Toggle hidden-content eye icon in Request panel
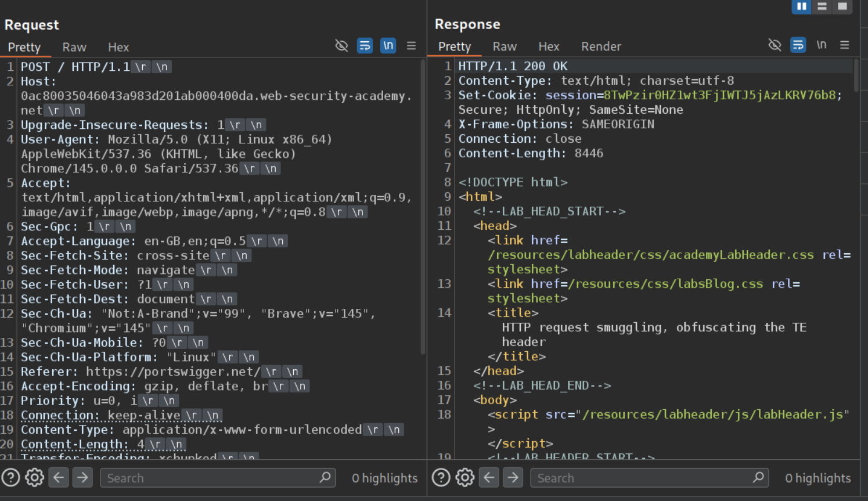 [341, 45]
